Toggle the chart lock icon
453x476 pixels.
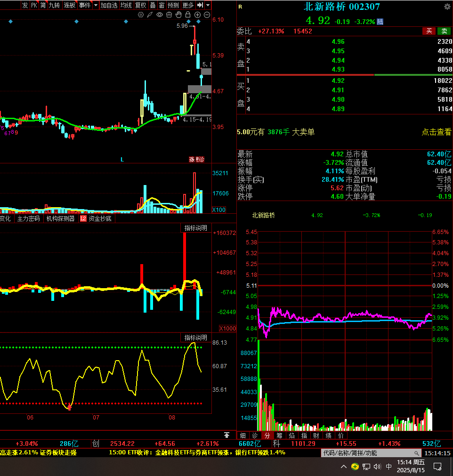[188, 15]
